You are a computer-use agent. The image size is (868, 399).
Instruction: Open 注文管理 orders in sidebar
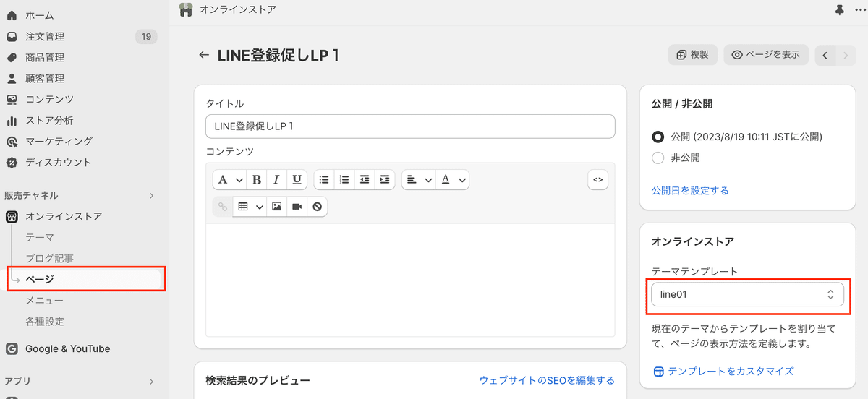[x=45, y=36]
